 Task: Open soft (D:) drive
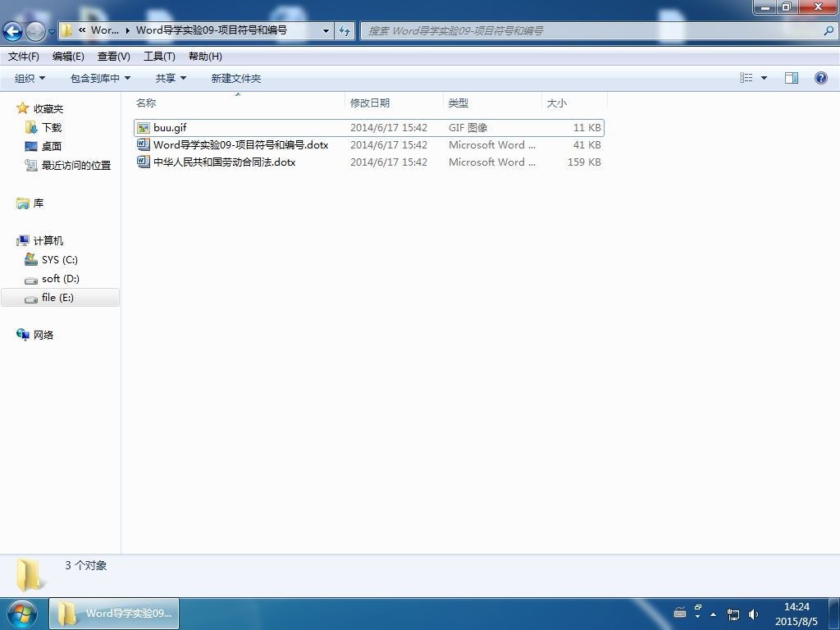(x=60, y=279)
